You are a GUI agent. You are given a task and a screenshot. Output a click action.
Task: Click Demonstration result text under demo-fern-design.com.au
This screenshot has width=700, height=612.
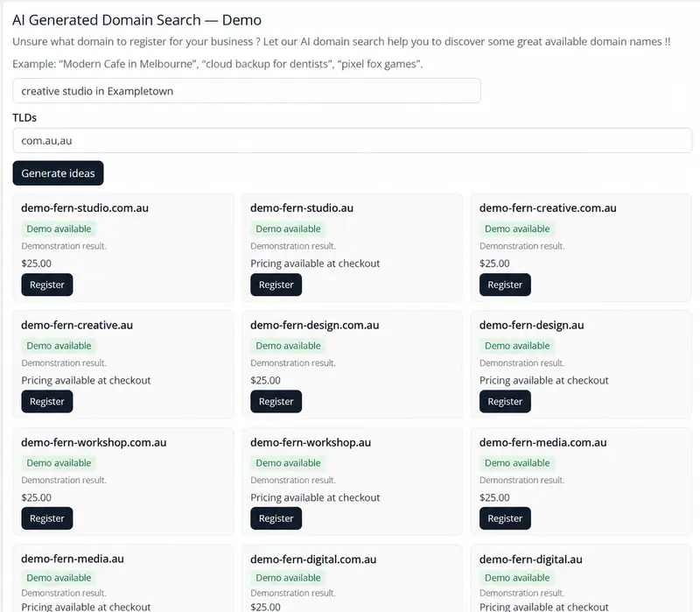tap(293, 362)
